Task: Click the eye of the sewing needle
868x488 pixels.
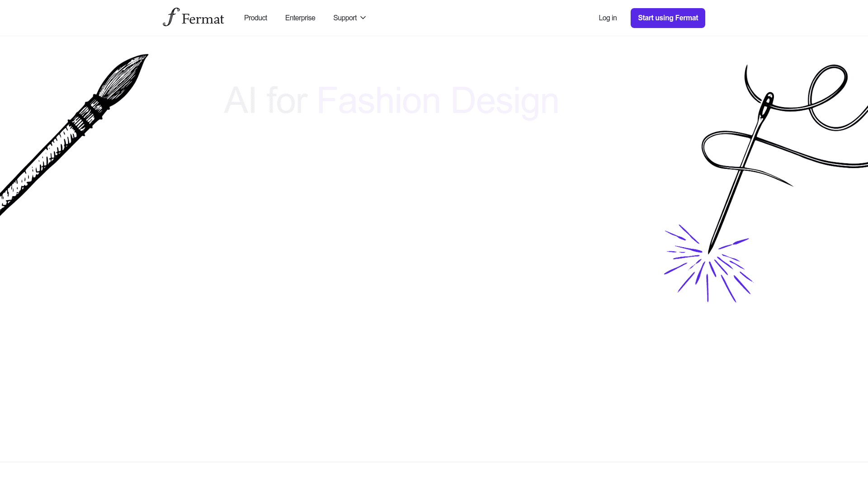Action: pos(766,106)
